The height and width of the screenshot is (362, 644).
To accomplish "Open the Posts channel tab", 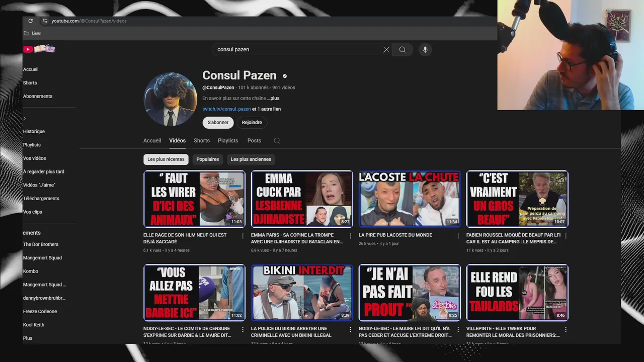I will (254, 141).
